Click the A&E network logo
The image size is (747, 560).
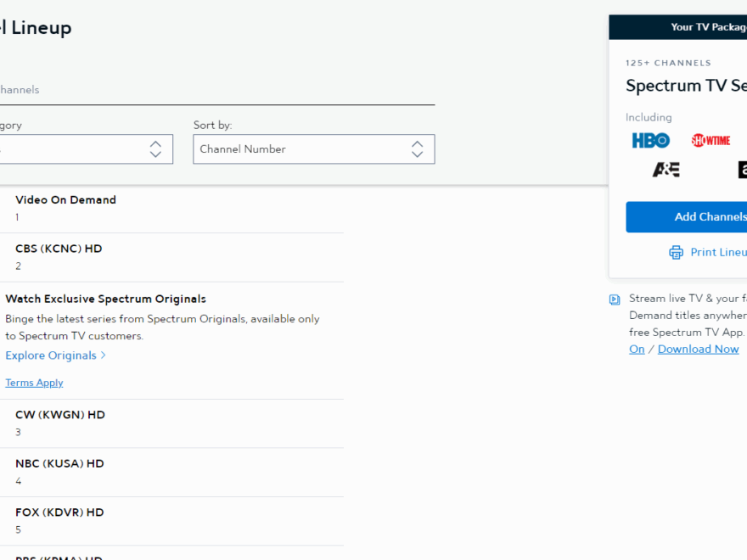(666, 170)
